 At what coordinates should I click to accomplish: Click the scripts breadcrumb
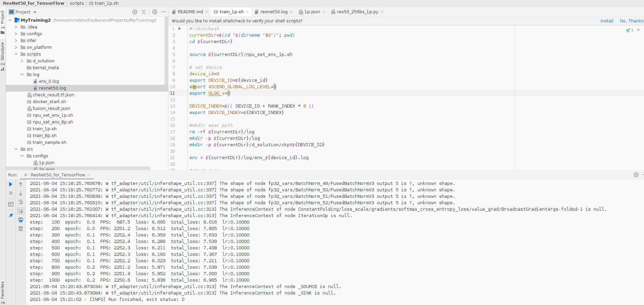click(77, 3)
